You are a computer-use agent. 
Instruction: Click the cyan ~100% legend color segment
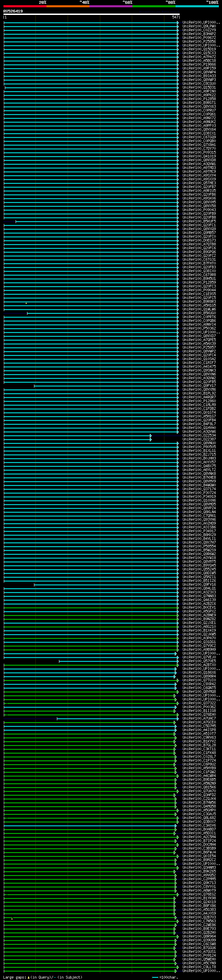(197, 6)
